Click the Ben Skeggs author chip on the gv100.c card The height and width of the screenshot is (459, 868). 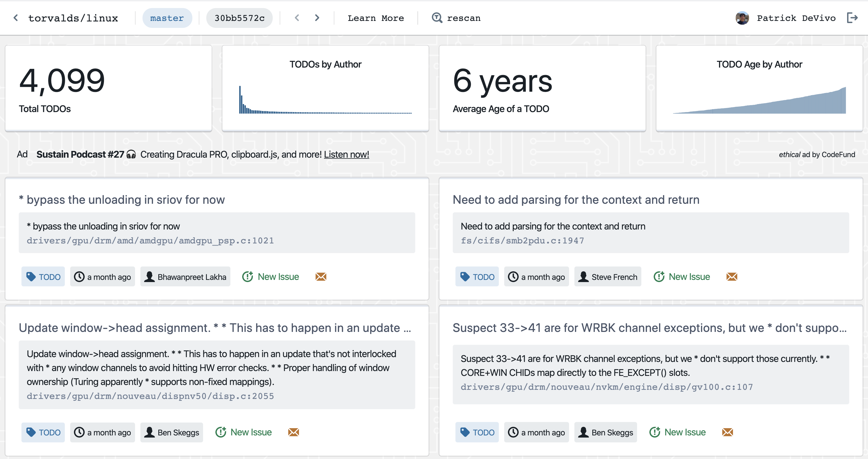click(605, 432)
